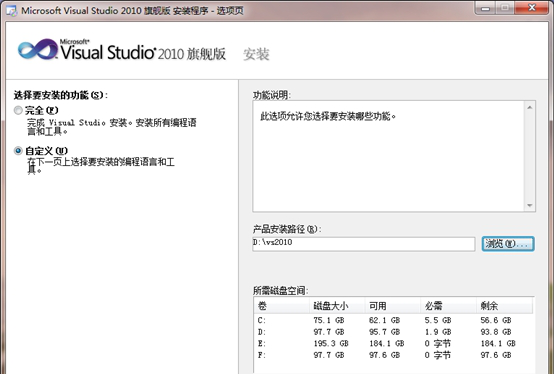554x388 pixels.
Task: Click the 剩余 column header
Action: [x=505, y=306]
